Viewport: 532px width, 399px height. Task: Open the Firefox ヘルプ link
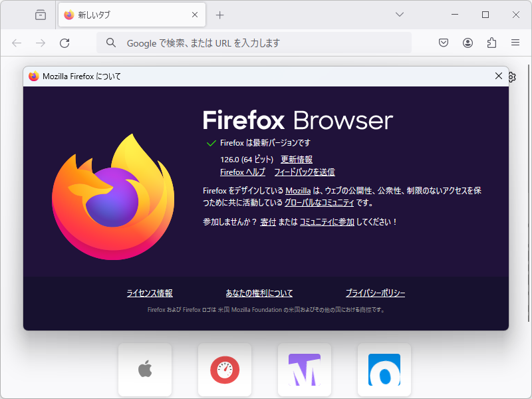tap(243, 172)
